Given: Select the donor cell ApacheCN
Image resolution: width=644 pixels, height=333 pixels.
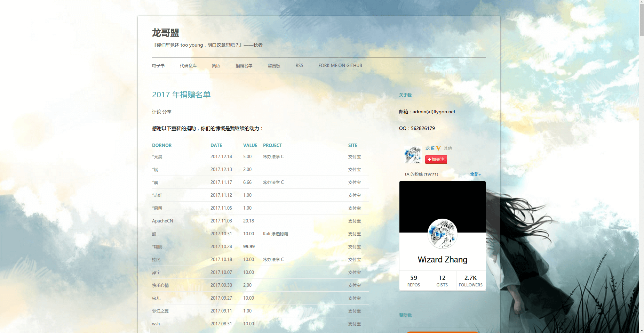Looking at the screenshot, I should point(162,221).
